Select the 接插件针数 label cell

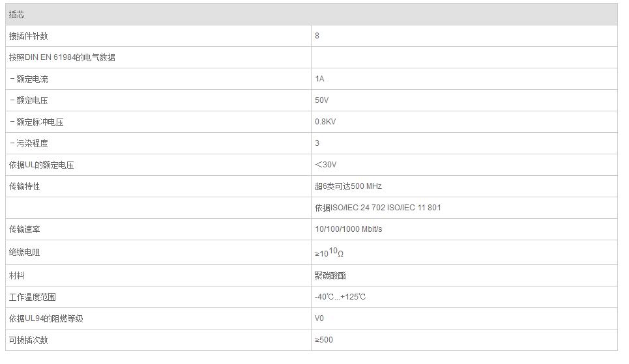[x=158, y=36]
